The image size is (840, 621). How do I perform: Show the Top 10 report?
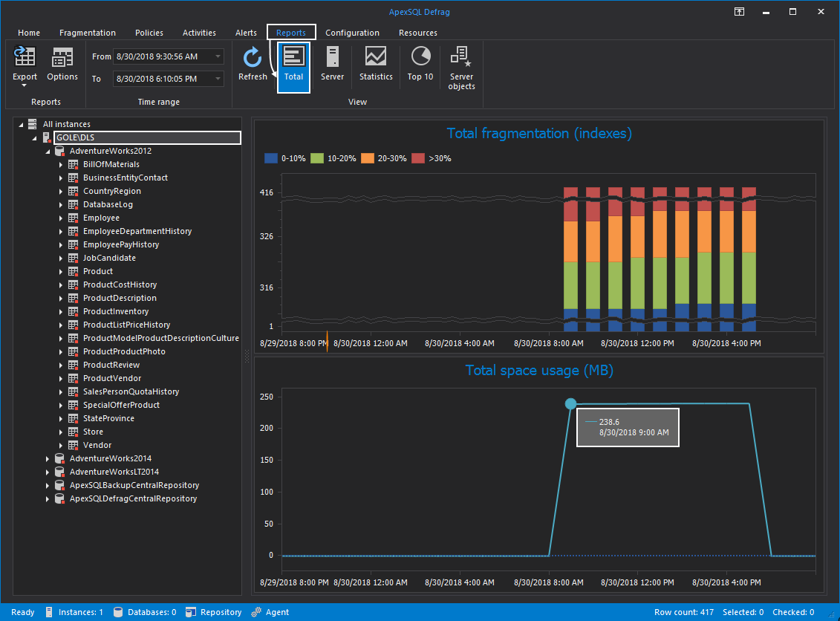(420, 65)
